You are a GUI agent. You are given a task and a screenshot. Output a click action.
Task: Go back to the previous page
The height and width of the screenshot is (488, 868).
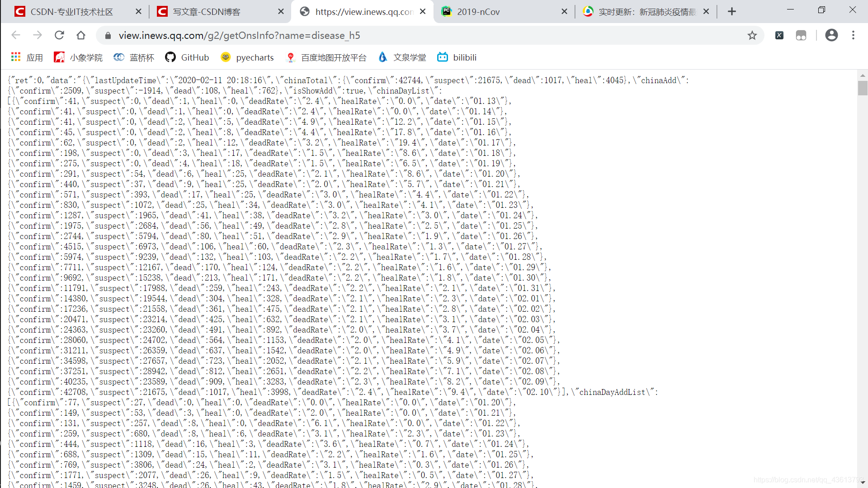(x=16, y=35)
